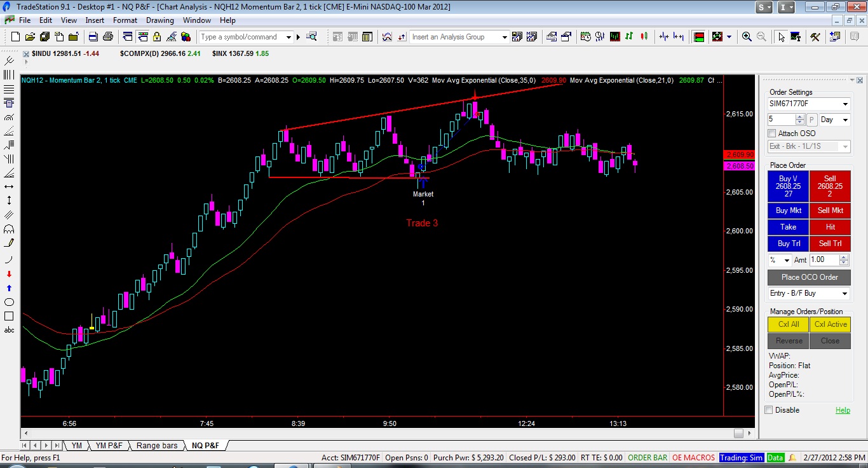The height and width of the screenshot is (468, 868).
Task: Switch to the YM tab
Action: click(x=76, y=446)
